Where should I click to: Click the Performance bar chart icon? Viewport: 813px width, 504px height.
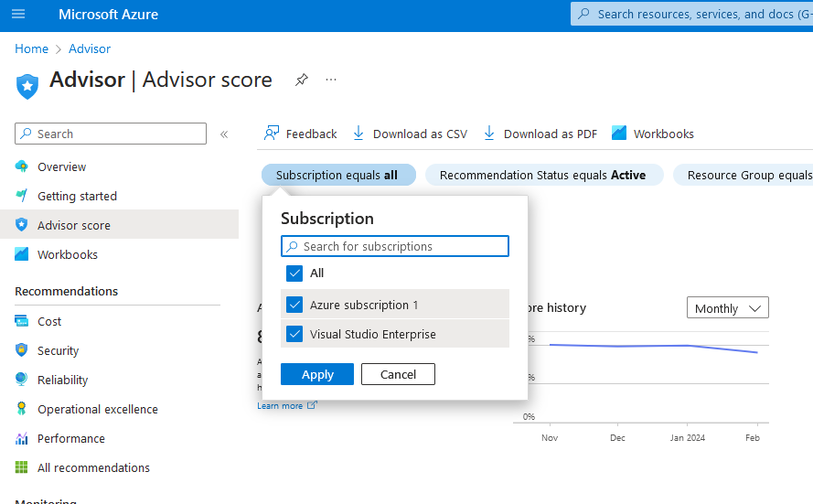(21, 438)
